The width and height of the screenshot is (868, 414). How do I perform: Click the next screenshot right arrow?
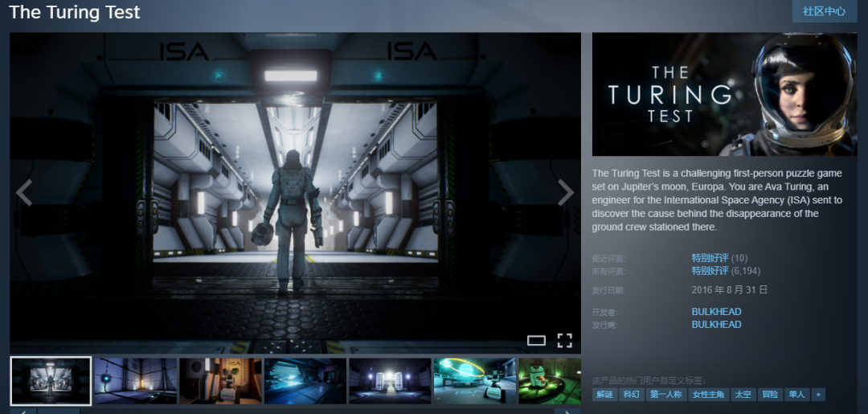pyautogui.click(x=566, y=193)
